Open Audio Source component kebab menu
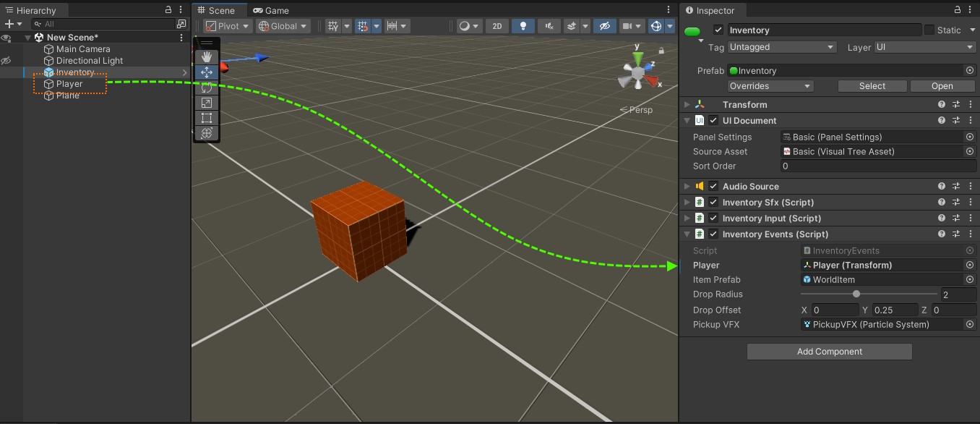This screenshot has height=424, width=980. click(x=970, y=187)
